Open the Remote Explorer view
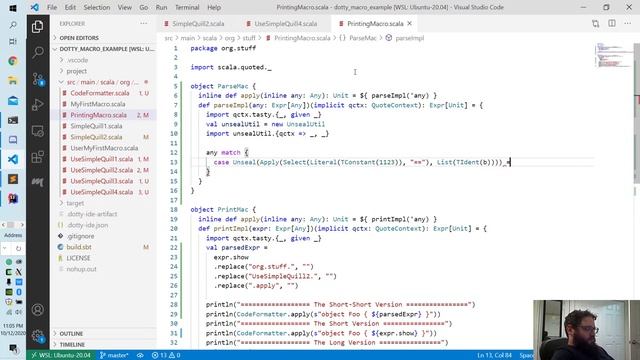 pyautogui.click(x=38, y=131)
